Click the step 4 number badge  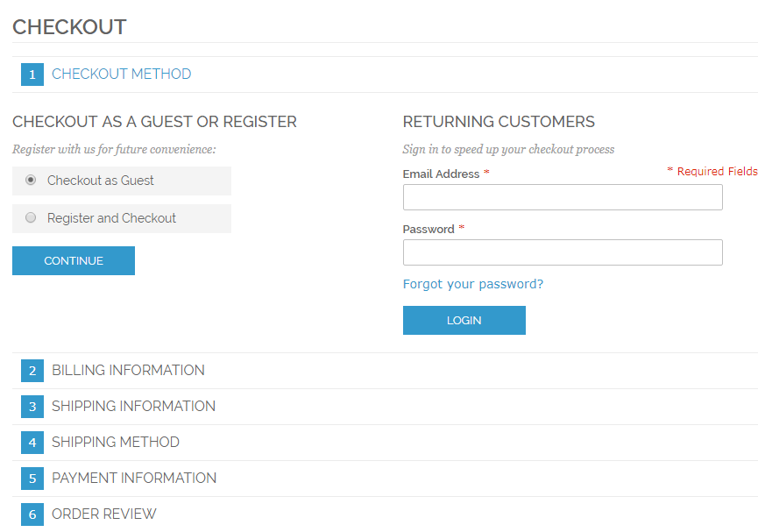click(32, 443)
